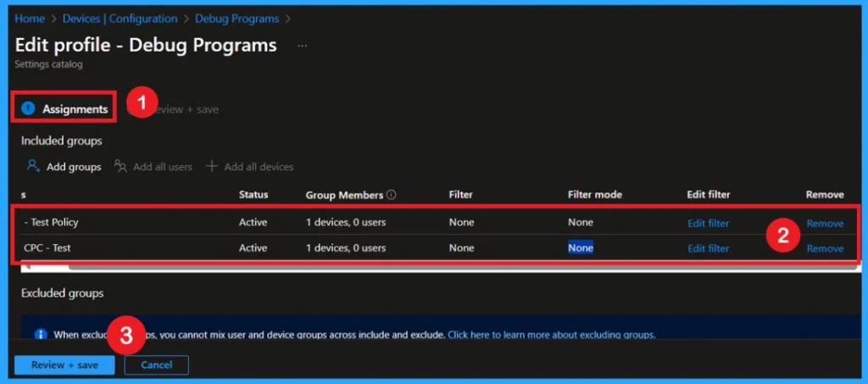The image size is (868, 384).
Task: Go to Devices | Configuration breadcrumb
Action: [x=120, y=19]
